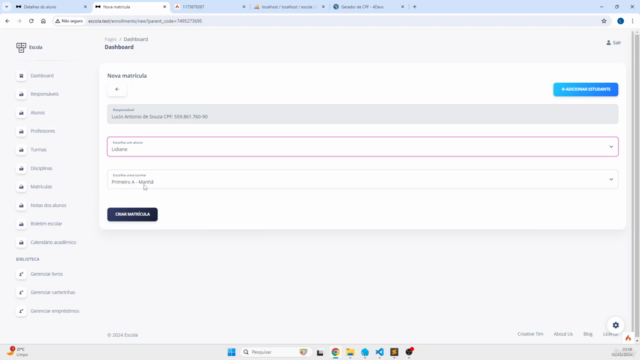Open the About Us footer link

pyautogui.click(x=563, y=334)
